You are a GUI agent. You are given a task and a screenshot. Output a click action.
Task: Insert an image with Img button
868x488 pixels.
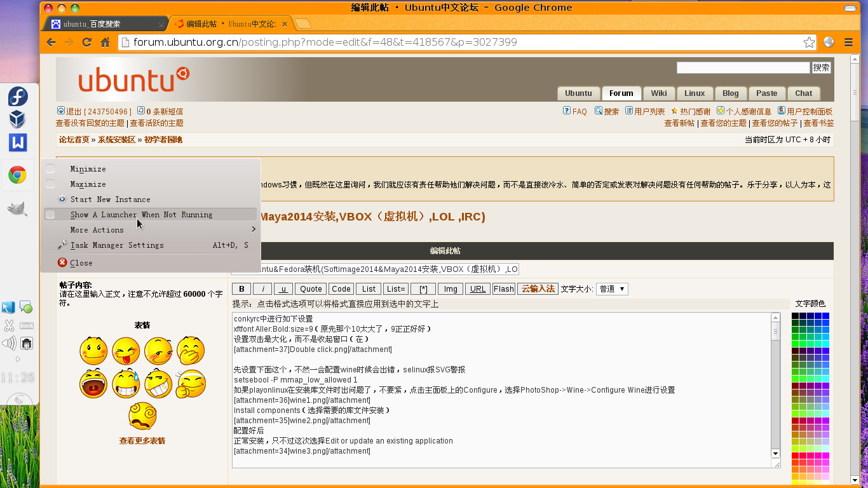451,288
